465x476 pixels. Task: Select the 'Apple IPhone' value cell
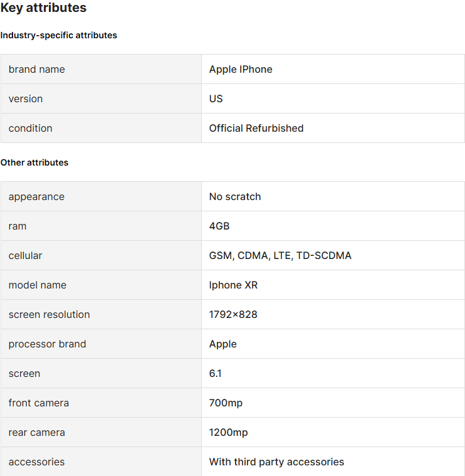tap(333, 69)
